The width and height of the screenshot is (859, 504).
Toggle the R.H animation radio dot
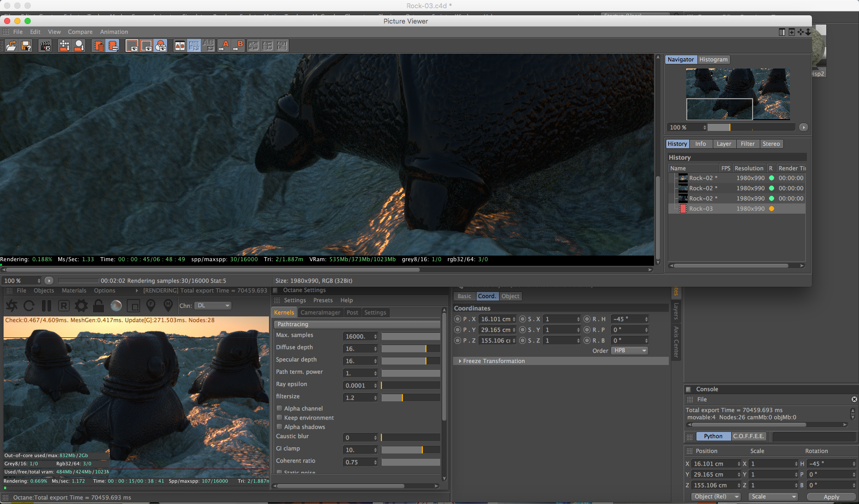point(587,319)
